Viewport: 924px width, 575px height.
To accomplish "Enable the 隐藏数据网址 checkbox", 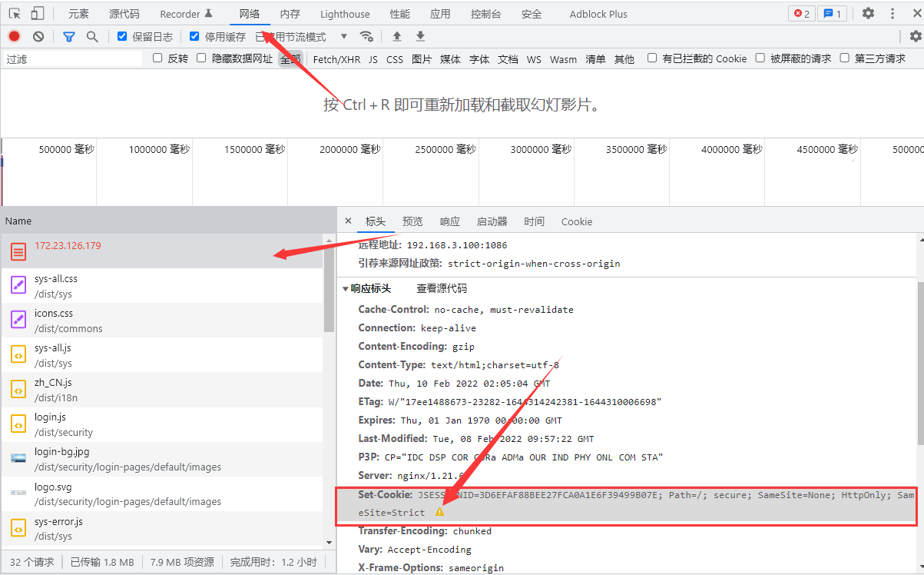I will 201,58.
